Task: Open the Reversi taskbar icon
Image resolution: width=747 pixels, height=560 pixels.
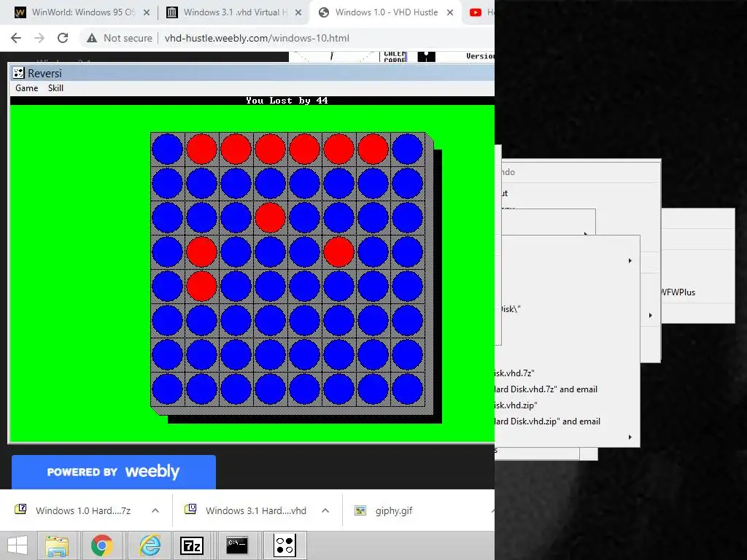Action: tap(285, 545)
